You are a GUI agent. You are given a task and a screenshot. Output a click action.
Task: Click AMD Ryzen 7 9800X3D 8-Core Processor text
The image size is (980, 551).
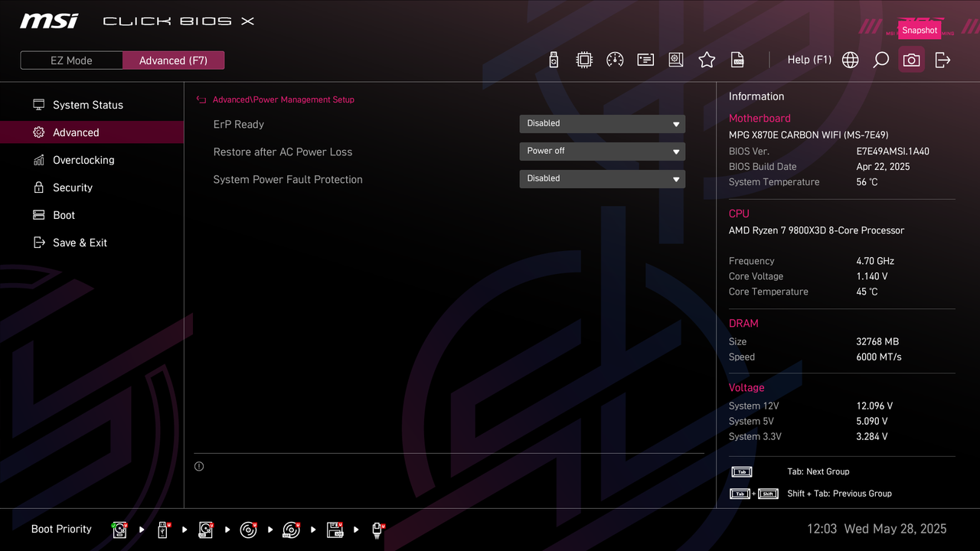(816, 230)
